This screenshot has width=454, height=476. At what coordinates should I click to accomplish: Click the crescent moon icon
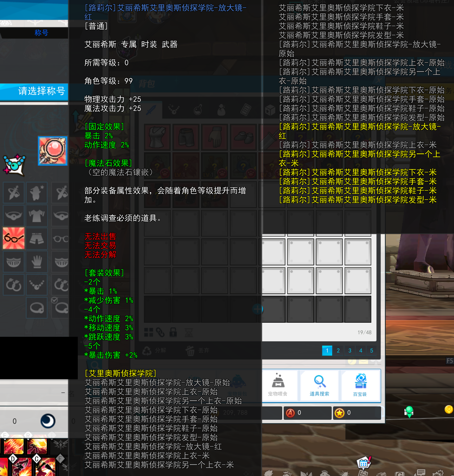pos(48,421)
